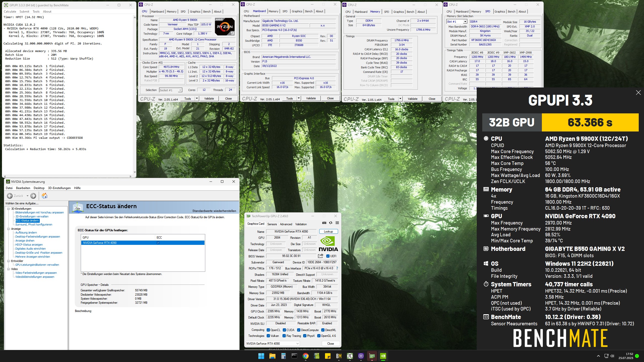Open GPU-Z graphics card taskbar icon
Viewport: 644px width, 362px height.
pyautogui.click(x=372, y=356)
